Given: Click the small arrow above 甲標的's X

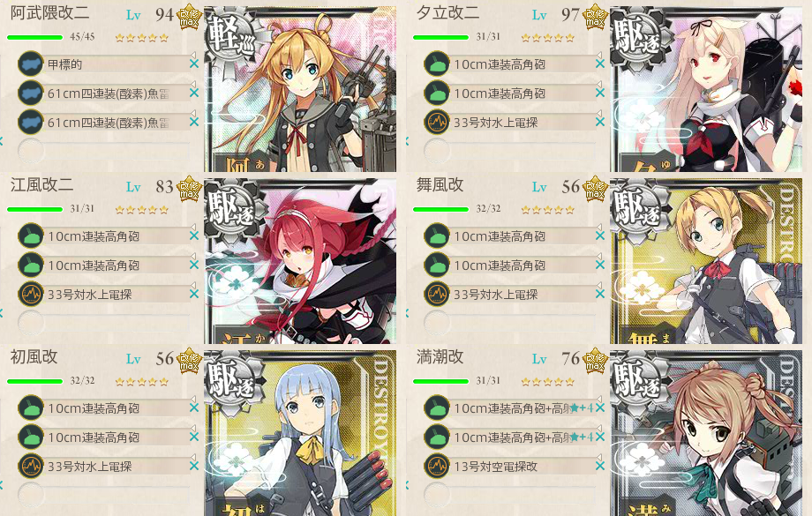Looking at the screenshot, I should tap(193, 55).
